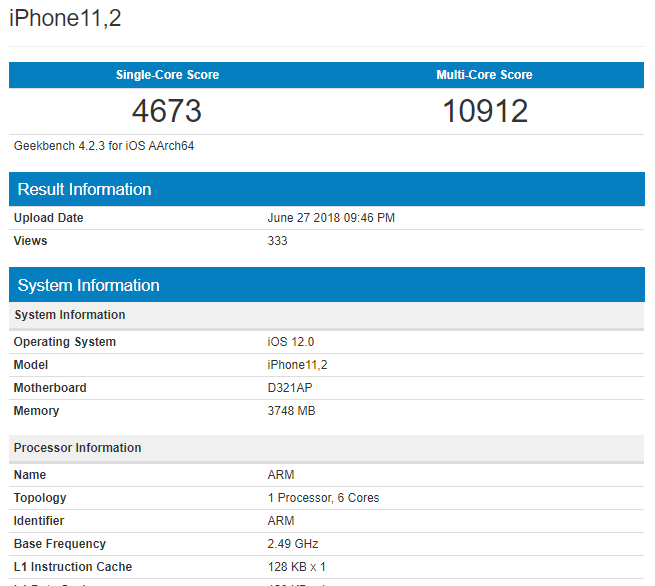655x586 pixels.
Task: Select the 2.49 GHz frequency value
Action: click(293, 543)
